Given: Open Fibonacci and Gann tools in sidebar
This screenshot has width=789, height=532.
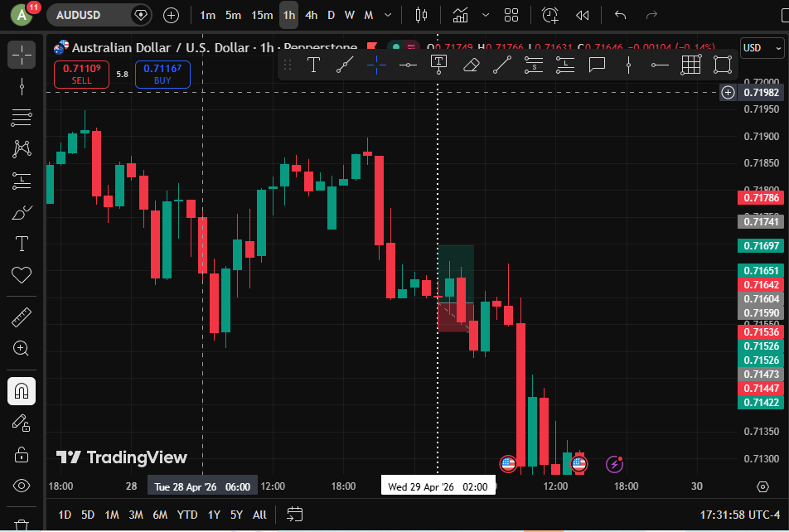Looking at the screenshot, I should click(22, 118).
